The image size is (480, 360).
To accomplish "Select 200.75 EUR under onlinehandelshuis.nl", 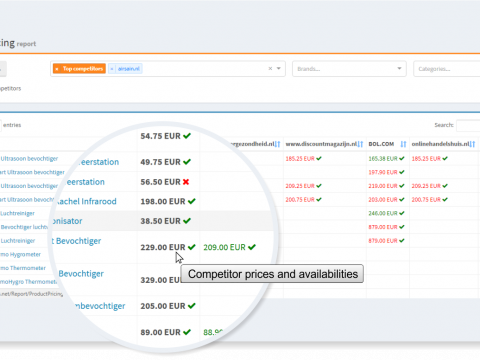I will pos(426,199).
